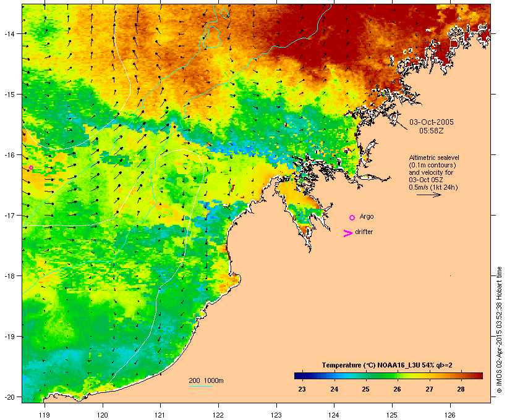The height and width of the screenshot is (420, 507).
Task: Click the -20 latitude axis label
Action: pos(9,397)
